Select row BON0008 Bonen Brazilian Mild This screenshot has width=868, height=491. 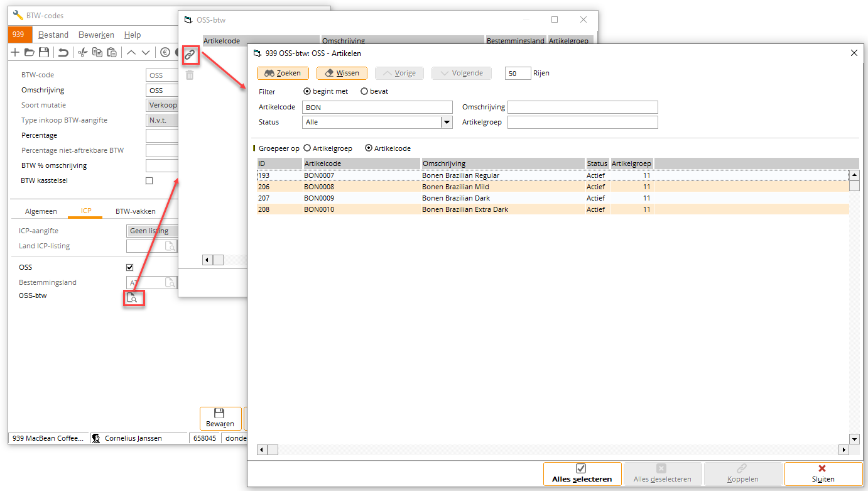point(553,187)
